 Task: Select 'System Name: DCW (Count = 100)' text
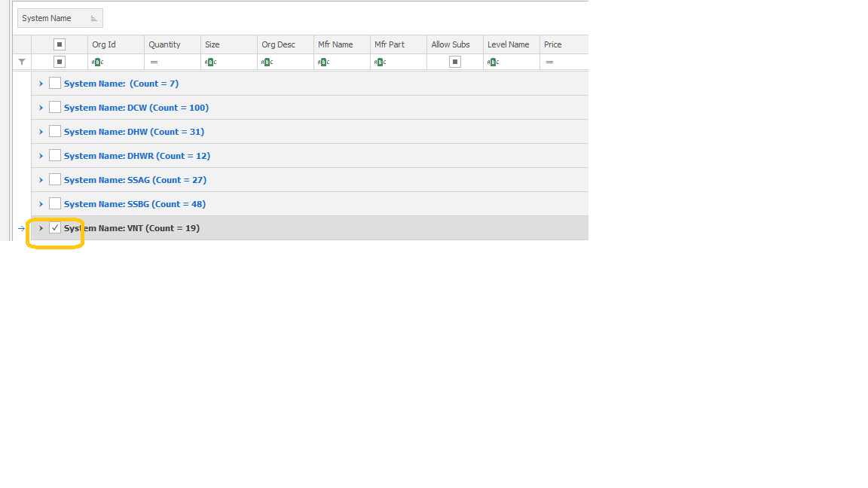coord(136,108)
